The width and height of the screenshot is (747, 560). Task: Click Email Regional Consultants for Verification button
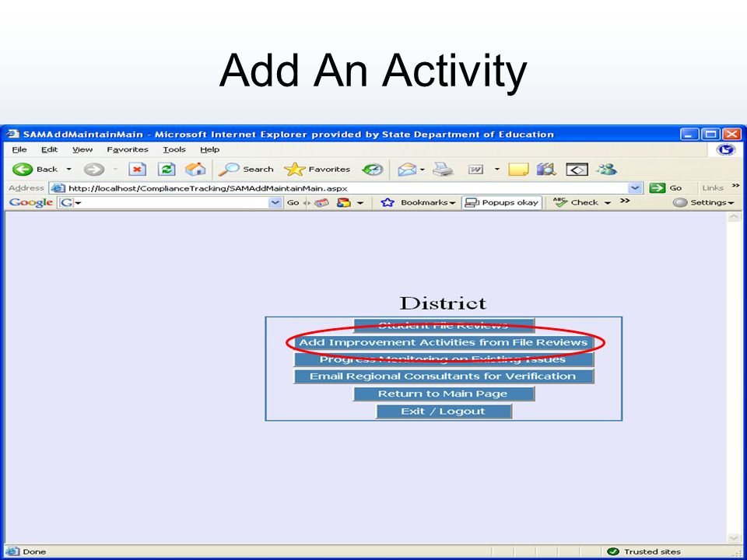[444, 376]
